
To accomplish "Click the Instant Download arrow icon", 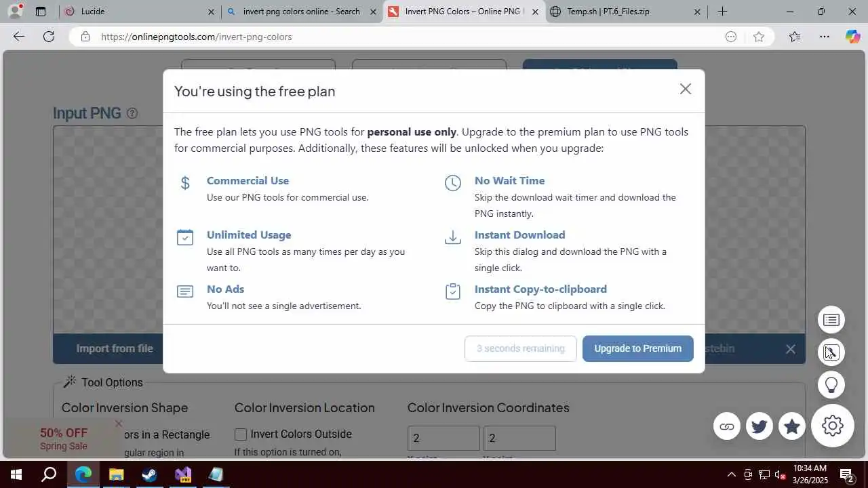I will tap(452, 237).
